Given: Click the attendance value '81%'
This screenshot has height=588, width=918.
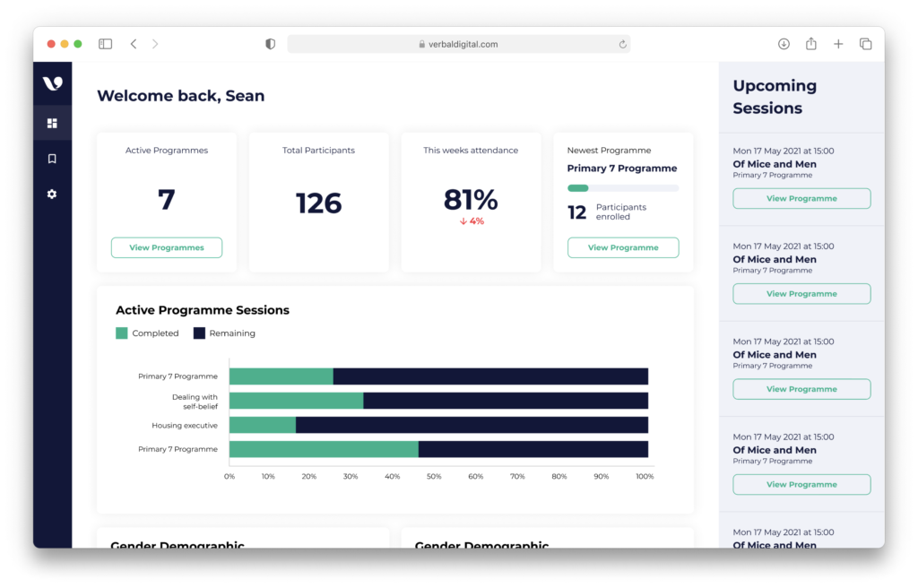Looking at the screenshot, I should pos(471,200).
